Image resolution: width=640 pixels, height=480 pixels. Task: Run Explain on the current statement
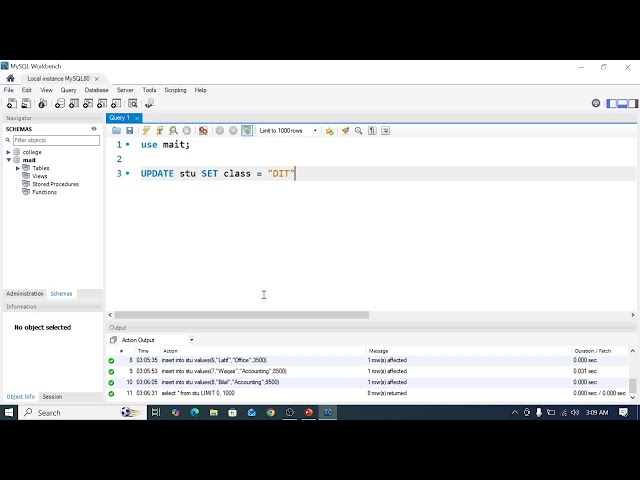pos(173,131)
